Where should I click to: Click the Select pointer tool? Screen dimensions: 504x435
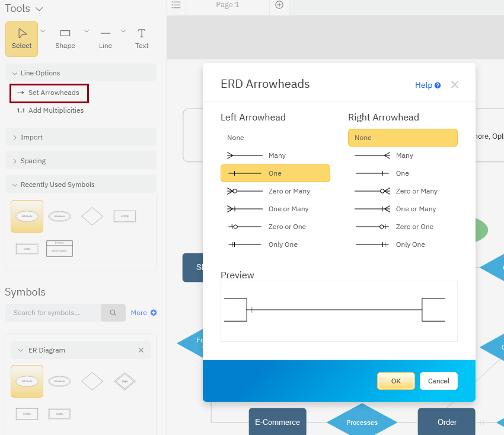(x=22, y=39)
